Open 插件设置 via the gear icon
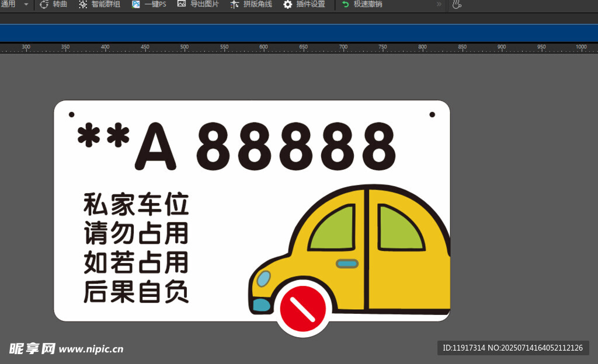 coord(288,5)
